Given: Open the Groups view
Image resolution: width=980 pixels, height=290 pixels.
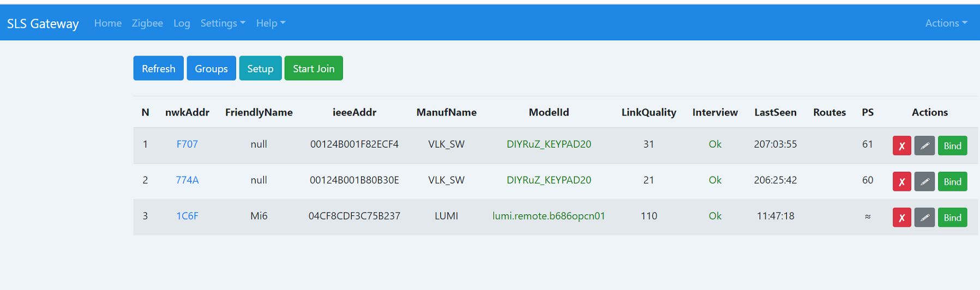Looking at the screenshot, I should click(x=211, y=68).
